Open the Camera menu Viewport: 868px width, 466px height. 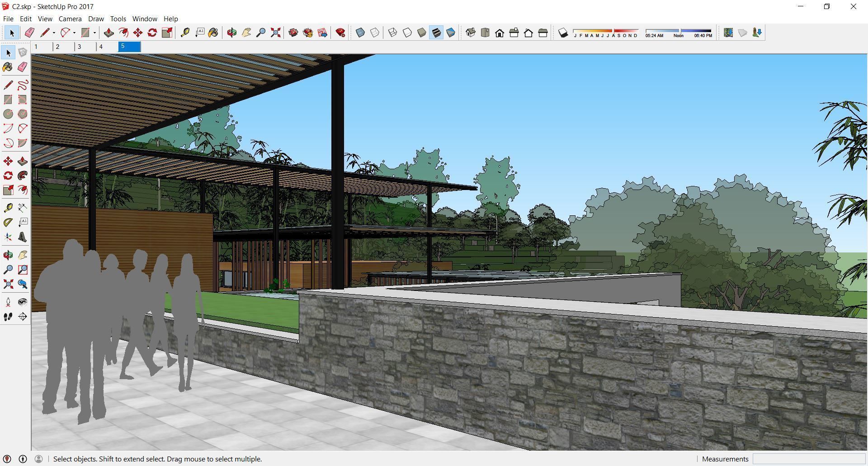coord(70,19)
